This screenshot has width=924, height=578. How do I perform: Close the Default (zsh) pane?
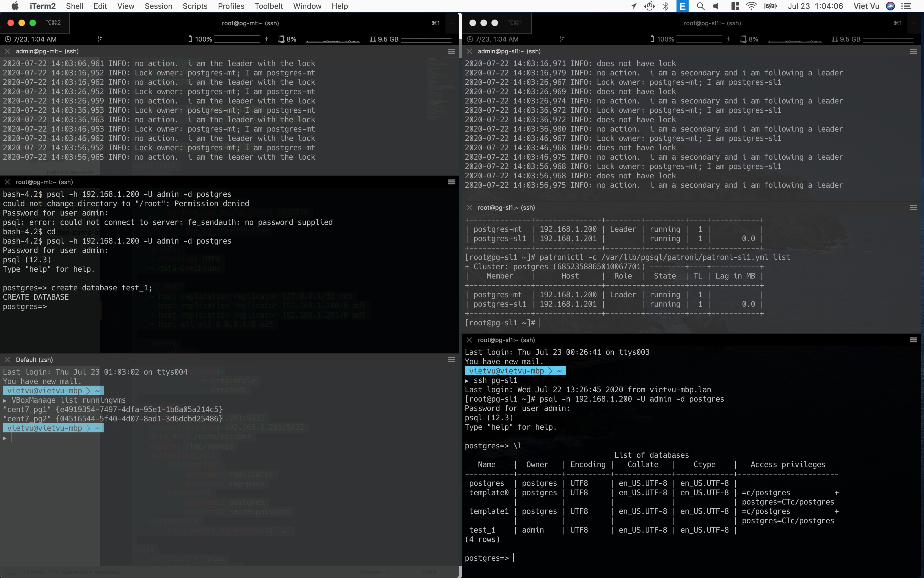pyautogui.click(x=7, y=360)
